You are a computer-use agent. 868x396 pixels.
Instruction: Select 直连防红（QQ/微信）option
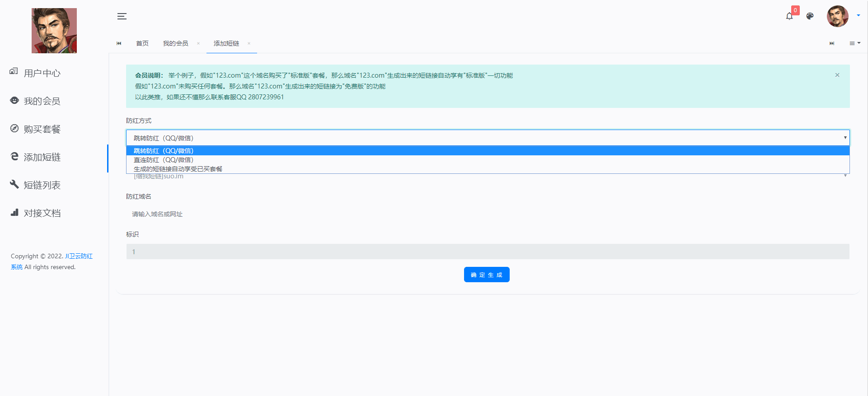[x=164, y=160]
